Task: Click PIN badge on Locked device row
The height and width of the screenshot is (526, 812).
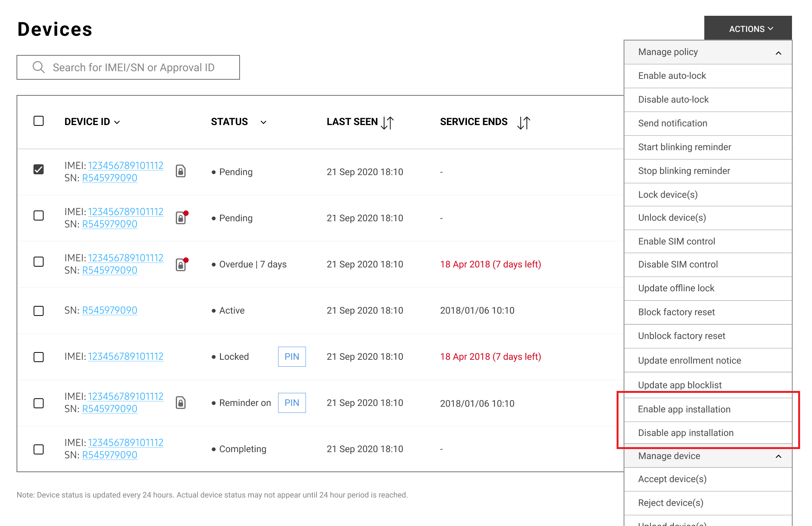Action: click(292, 357)
